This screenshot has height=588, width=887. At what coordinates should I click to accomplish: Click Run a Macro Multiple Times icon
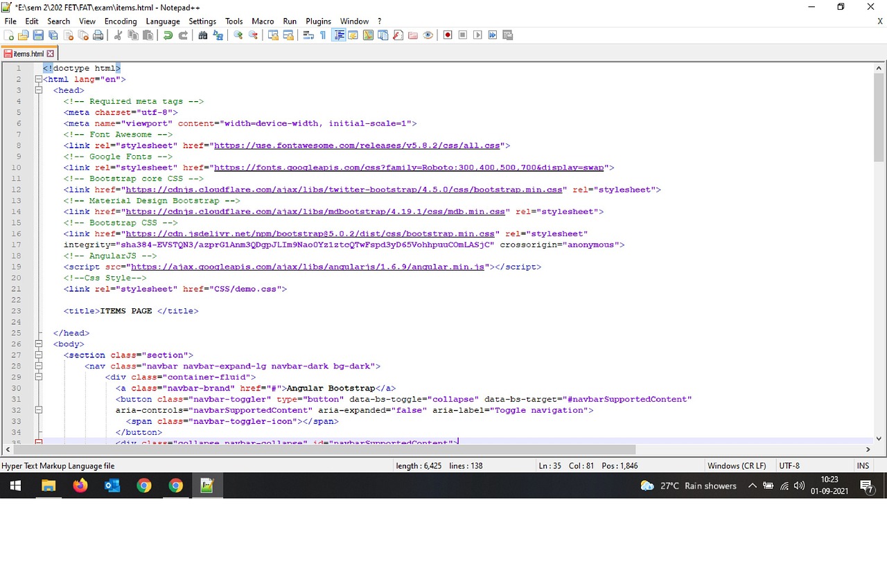[493, 35]
